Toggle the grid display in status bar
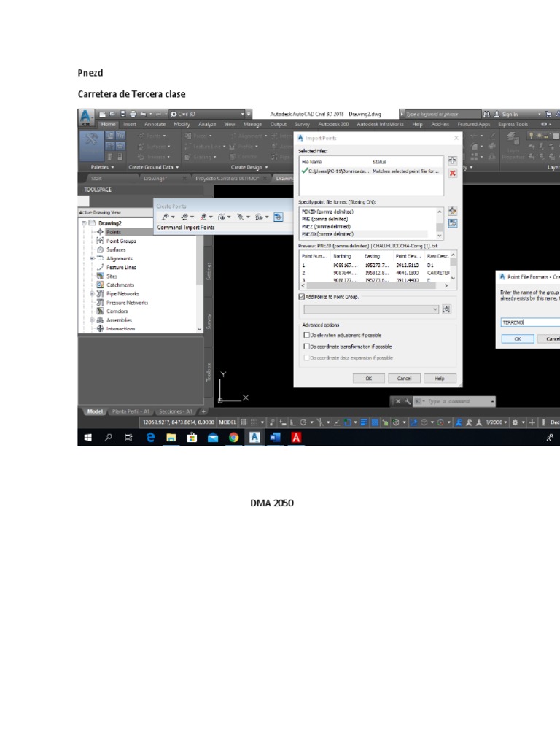This screenshot has height=747, width=560. pyautogui.click(x=244, y=422)
